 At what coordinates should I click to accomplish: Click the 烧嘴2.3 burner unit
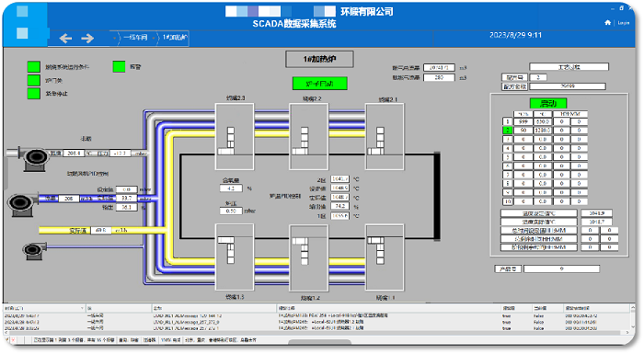point(235,136)
